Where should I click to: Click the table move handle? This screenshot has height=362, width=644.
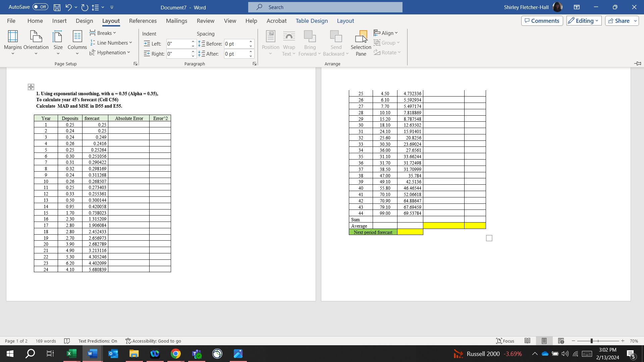click(x=31, y=87)
